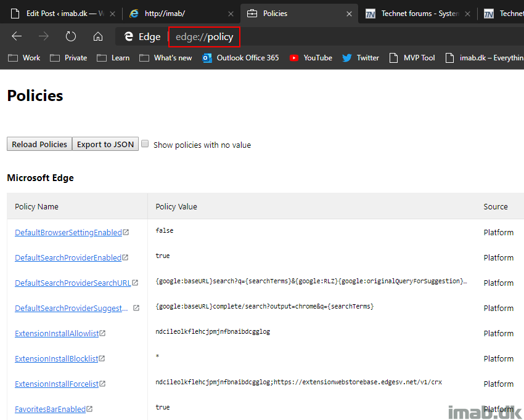
Task: Open the What's new bookmarks folder
Action: point(165,58)
